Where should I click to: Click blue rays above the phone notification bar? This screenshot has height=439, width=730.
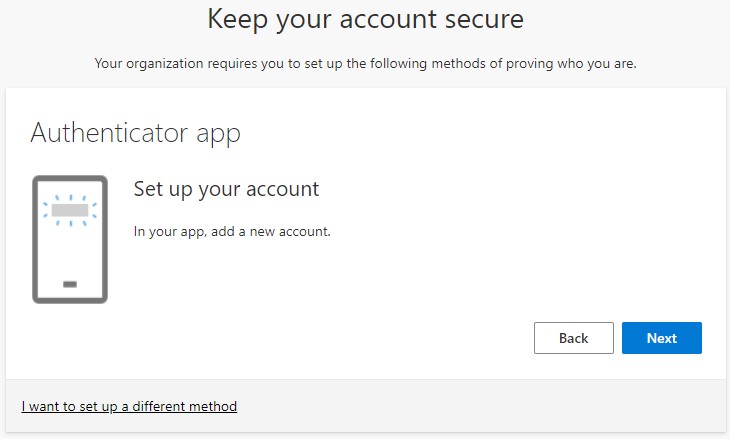click(70, 197)
